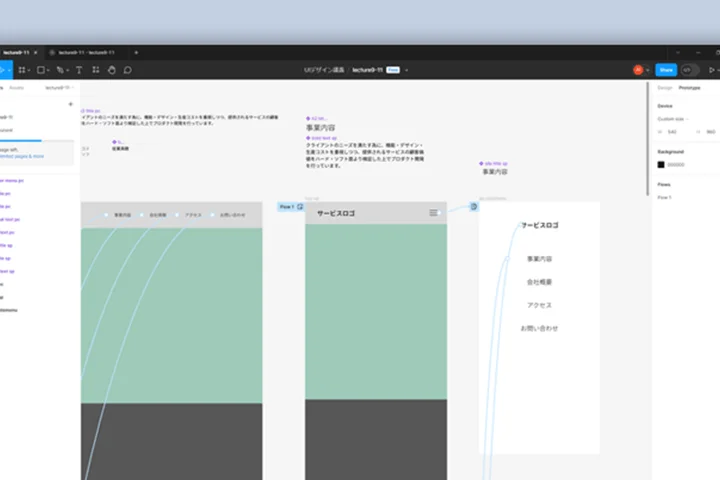Click the Share button
Screen dimensions: 720x480
point(666,70)
